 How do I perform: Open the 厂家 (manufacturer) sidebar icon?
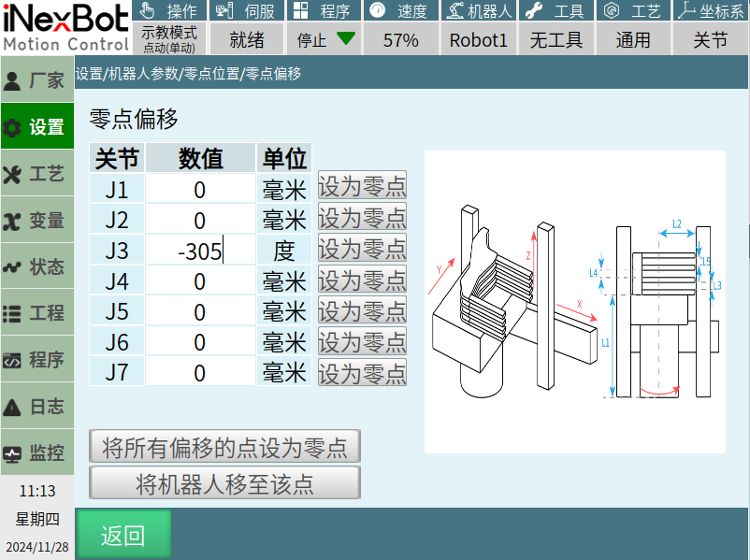13,80
